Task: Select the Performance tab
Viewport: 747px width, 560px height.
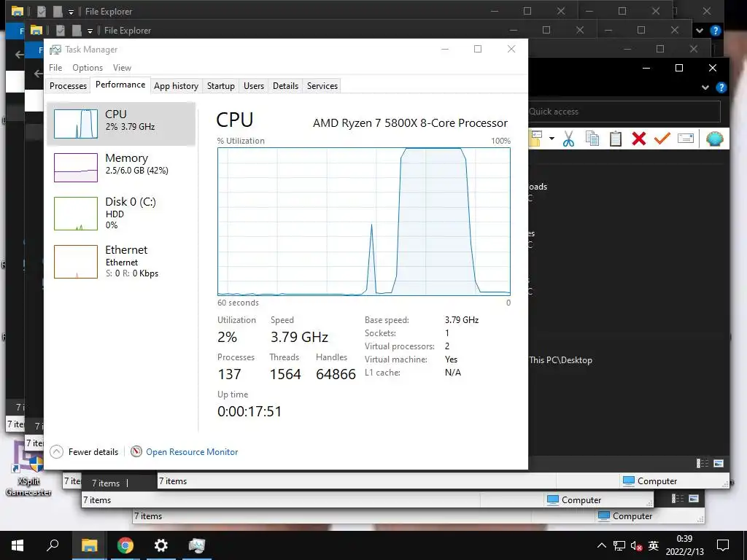Action: click(x=120, y=85)
